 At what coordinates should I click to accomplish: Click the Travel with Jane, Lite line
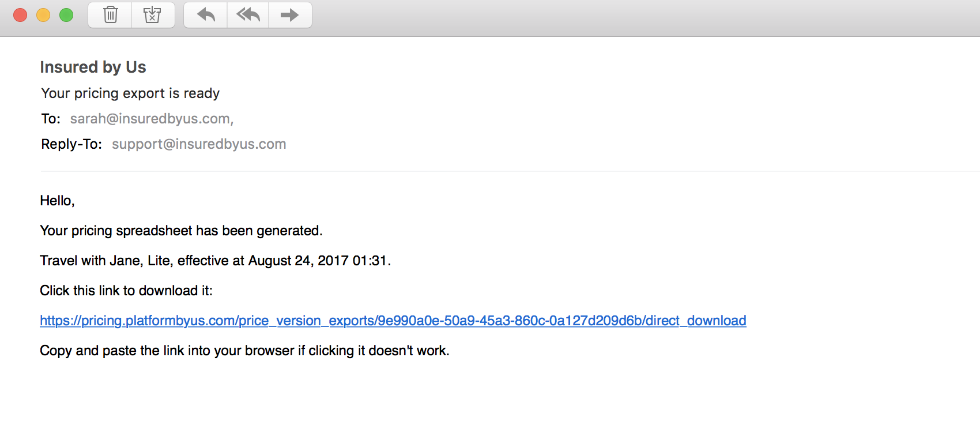[x=215, y=261]
